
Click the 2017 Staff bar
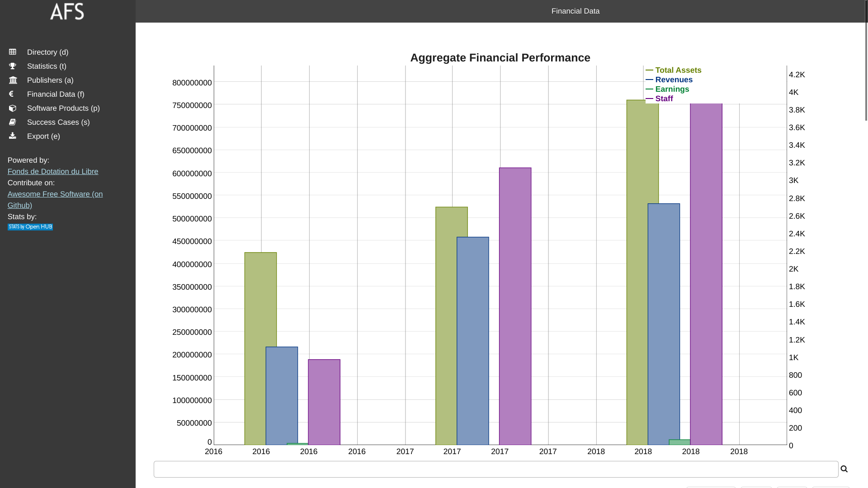click(x=515, y=306)
